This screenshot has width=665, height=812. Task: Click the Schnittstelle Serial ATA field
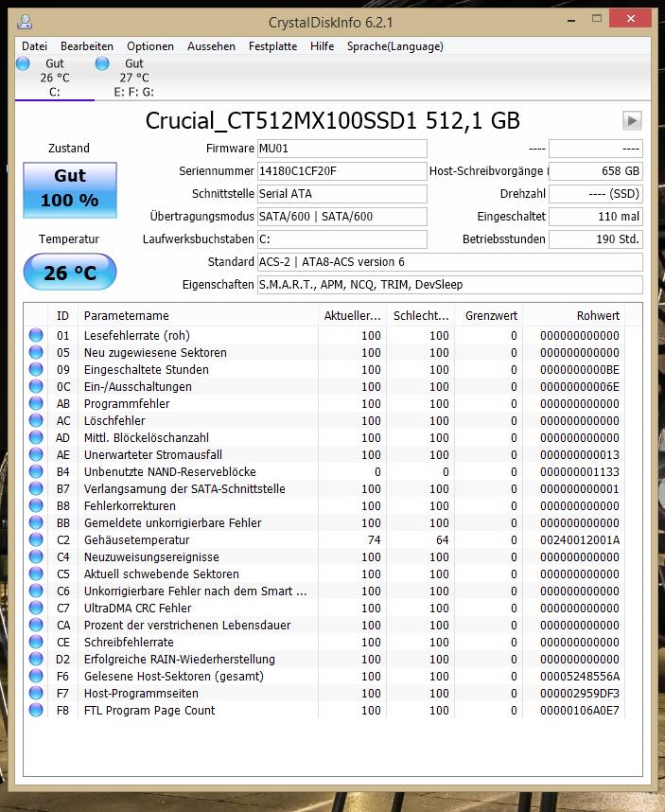point(342,194)
